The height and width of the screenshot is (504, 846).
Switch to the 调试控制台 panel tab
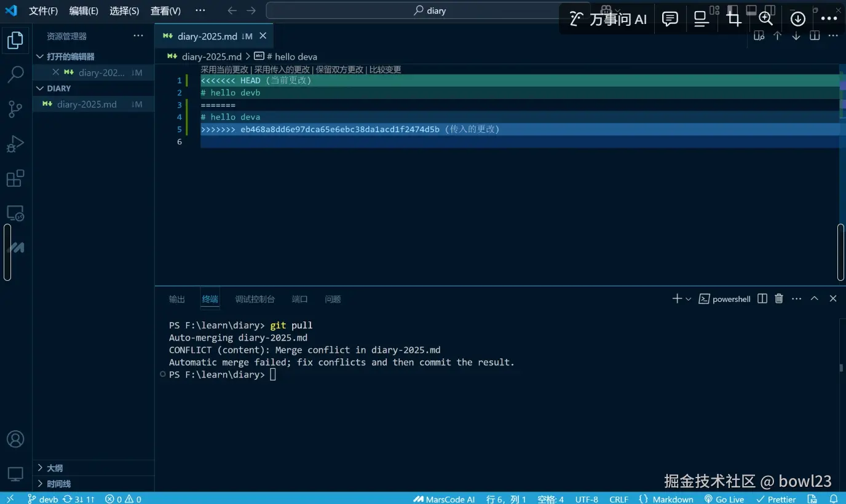(255, 299)
